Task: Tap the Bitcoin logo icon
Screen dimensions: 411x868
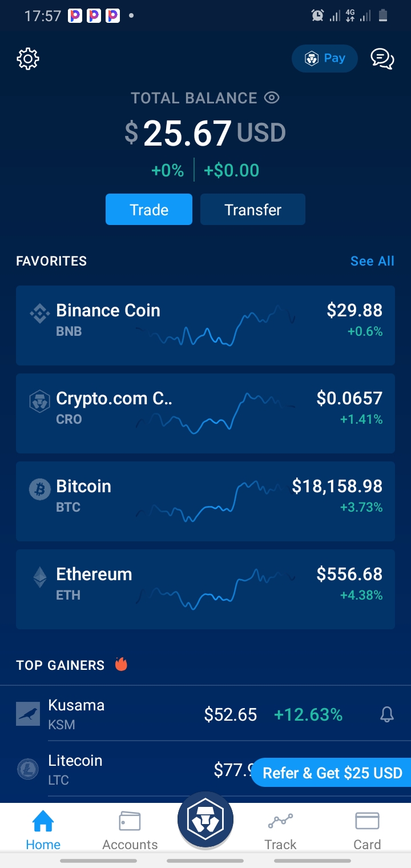Action: (x=39, y=489)
